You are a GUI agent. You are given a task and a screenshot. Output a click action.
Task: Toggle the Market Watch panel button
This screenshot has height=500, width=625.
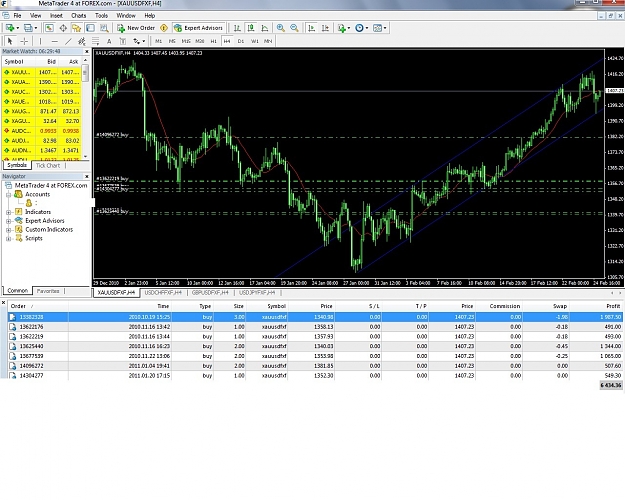[49, 28]
